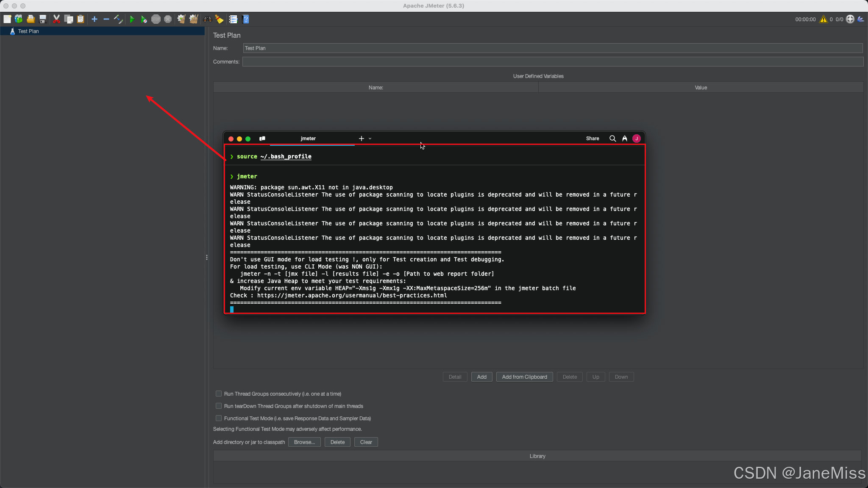This screenshot has width=868, height=488.
Task: Toggle the selected element enabled state icon
Action: coord(118,19)
